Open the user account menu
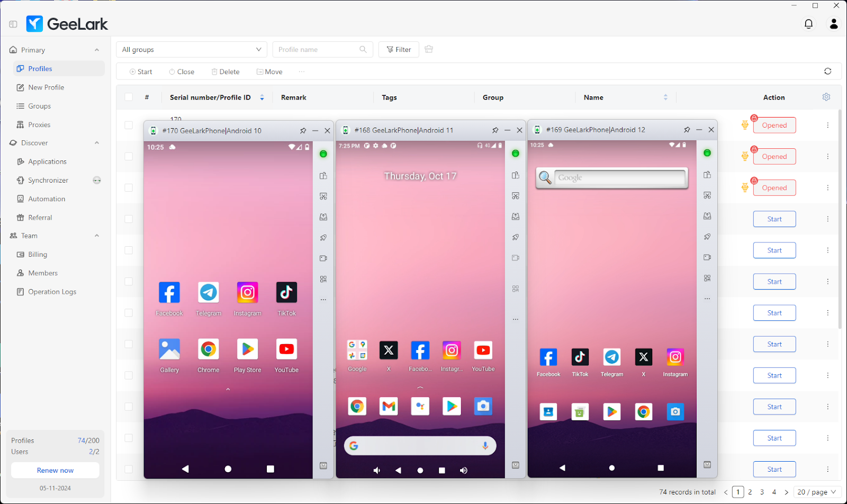The height and width of the screenshot is (504, 847). point(834,24)
